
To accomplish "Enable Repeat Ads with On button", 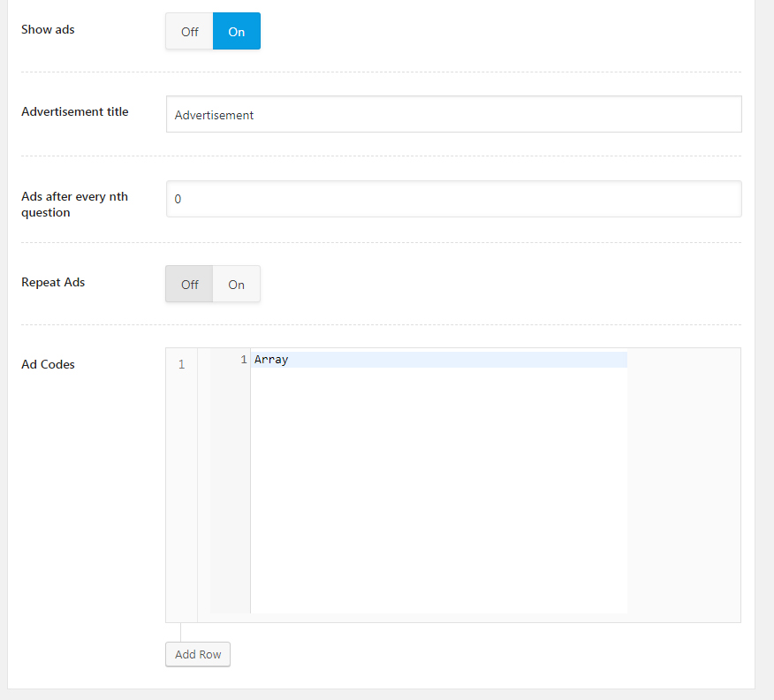I will 237,284.
